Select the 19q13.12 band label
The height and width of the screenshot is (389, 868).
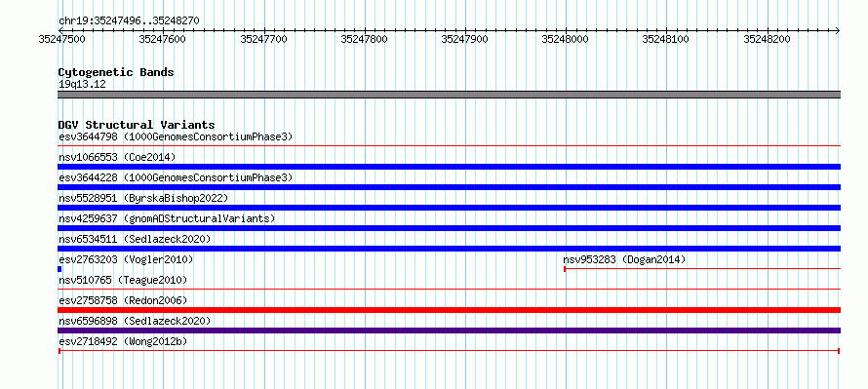(83, 85)
